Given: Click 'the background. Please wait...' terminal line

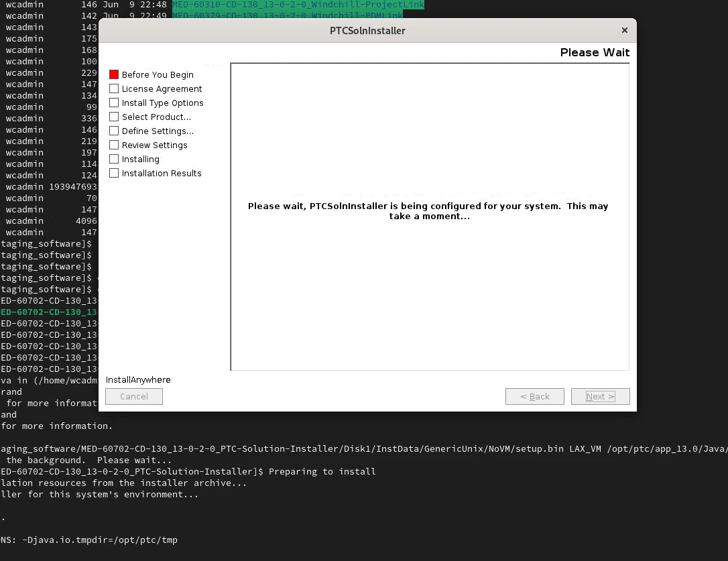Looking at the screenshot, I should [x=88, y=460].
